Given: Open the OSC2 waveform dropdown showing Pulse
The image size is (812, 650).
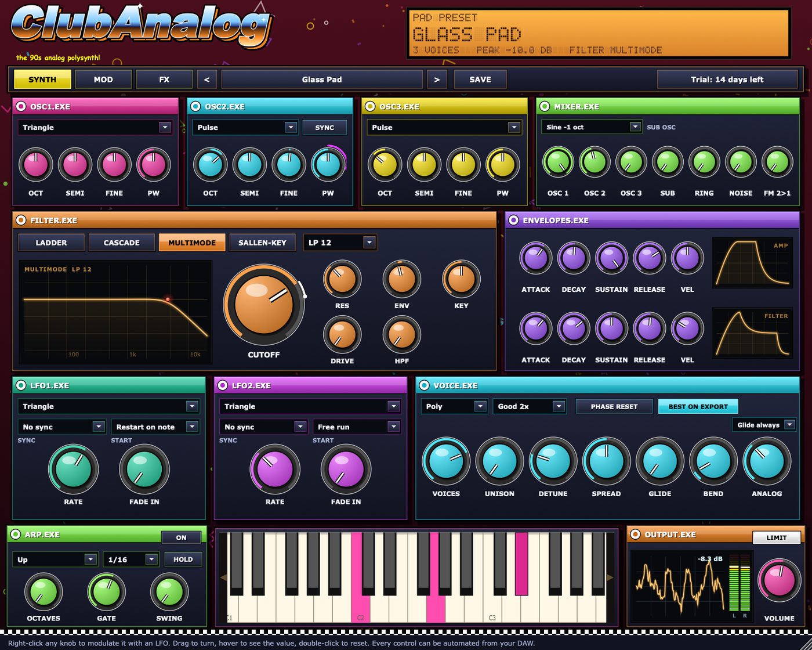Looking at the screenshot, I should [x=245, y=127].
